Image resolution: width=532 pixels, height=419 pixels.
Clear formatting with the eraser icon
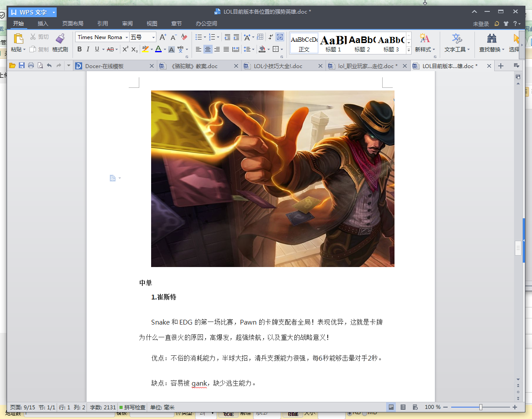coord(184,37)
